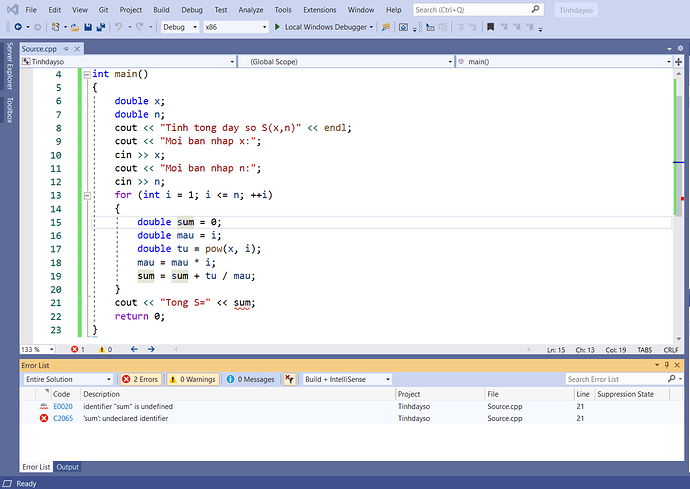The width and height of the screenshot is (690, 489).
Task: Go to previous issue with left arrow
Action: point(134,349)
